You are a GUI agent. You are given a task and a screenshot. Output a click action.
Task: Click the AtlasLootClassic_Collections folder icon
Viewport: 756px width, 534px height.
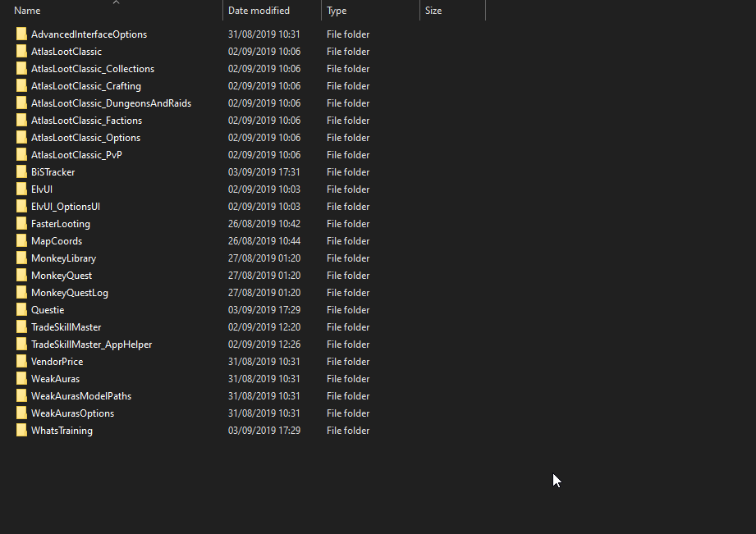(x=21, y=68)
